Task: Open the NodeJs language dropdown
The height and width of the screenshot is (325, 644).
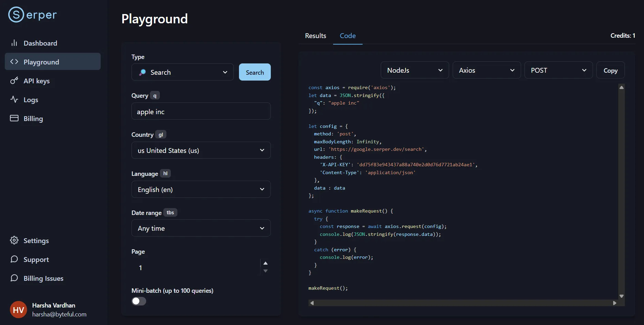Action: (x=415, y=70)
